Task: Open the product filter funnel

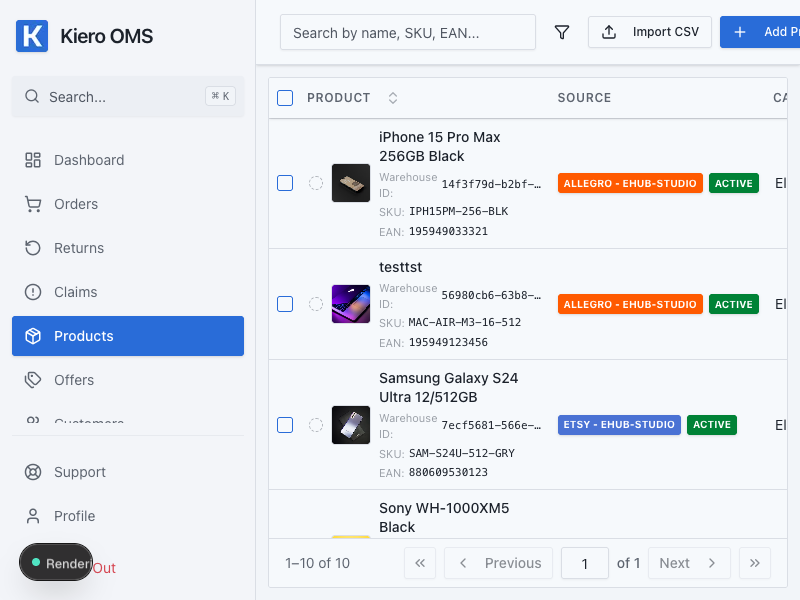Action: [x=562, y=32]
